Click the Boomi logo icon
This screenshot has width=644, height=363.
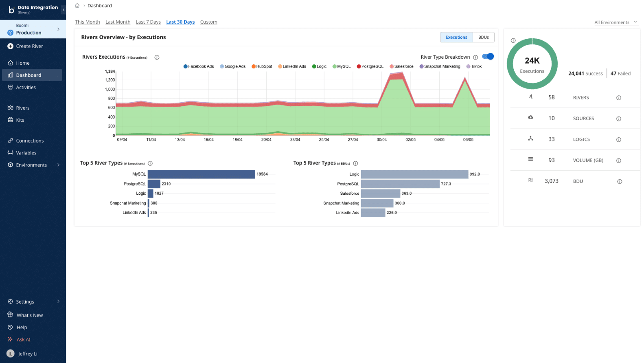[x=11, y=9]
